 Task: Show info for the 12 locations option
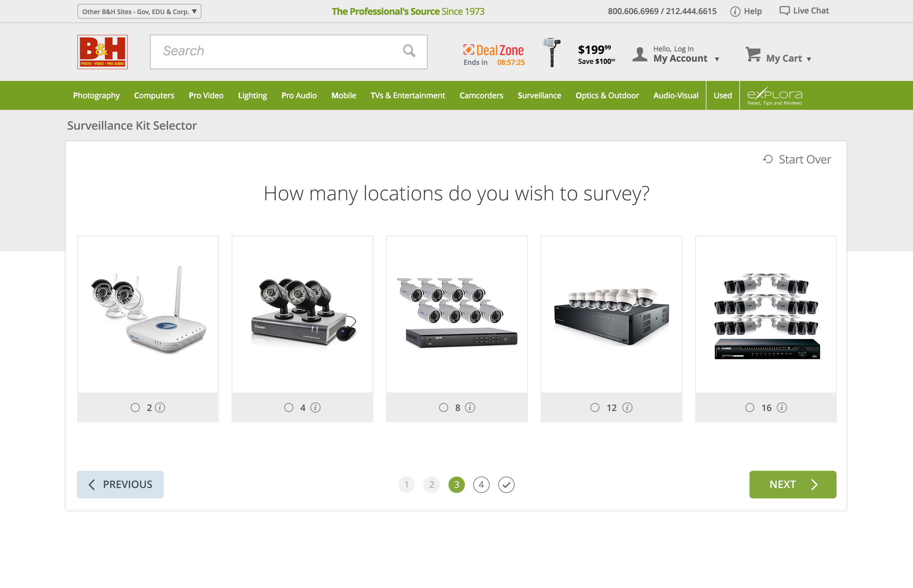(x=627, y=408)
